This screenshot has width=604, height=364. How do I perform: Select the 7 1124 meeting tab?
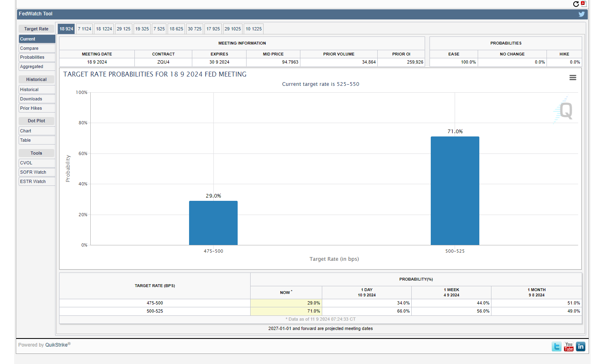click(84, 29)
